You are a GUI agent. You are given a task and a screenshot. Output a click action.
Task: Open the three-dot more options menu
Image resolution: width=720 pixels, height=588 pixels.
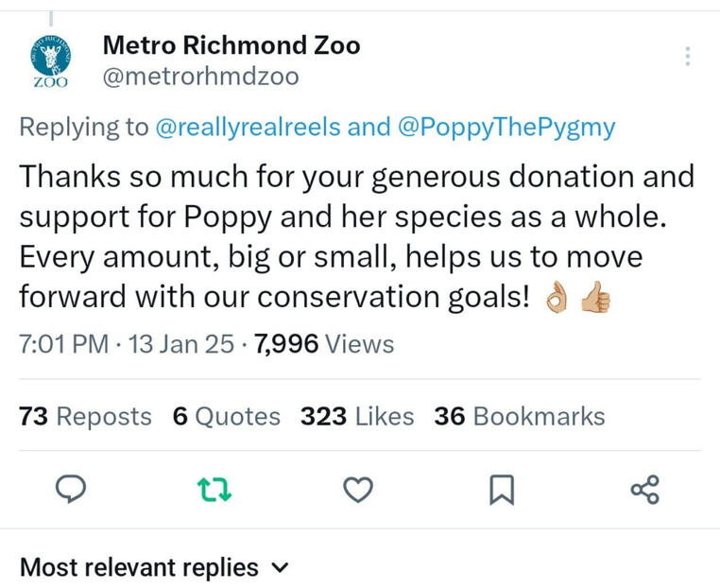click(688, 57)
